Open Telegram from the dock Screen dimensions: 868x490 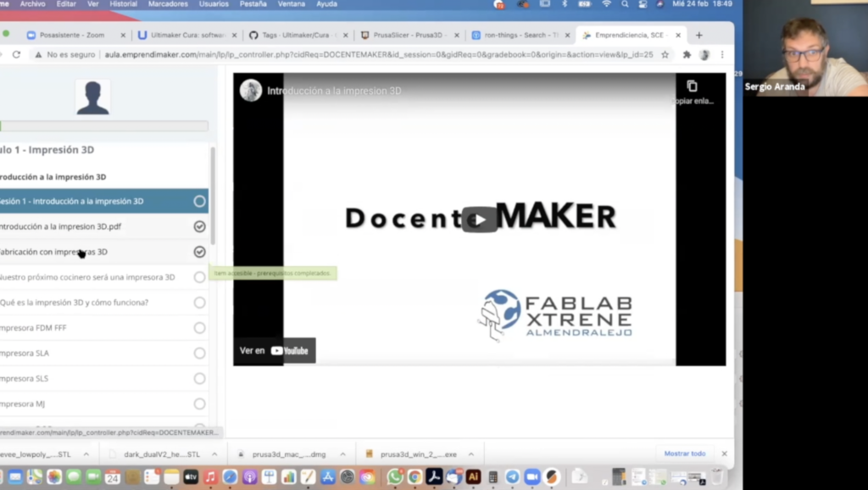(513, 476)
